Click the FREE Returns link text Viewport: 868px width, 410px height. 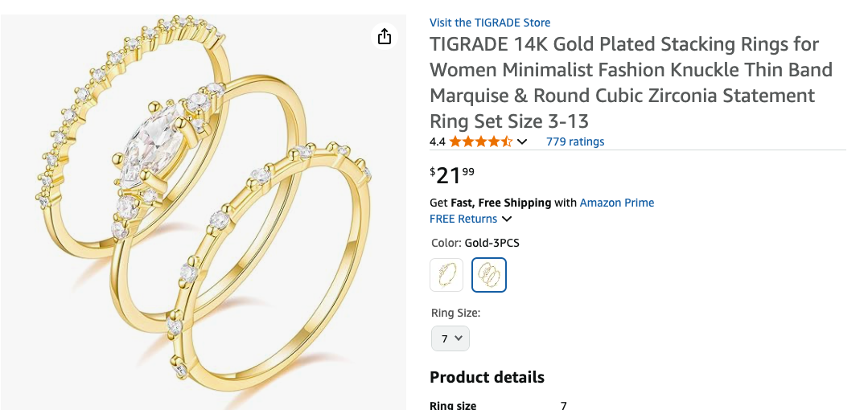(463, 219)
